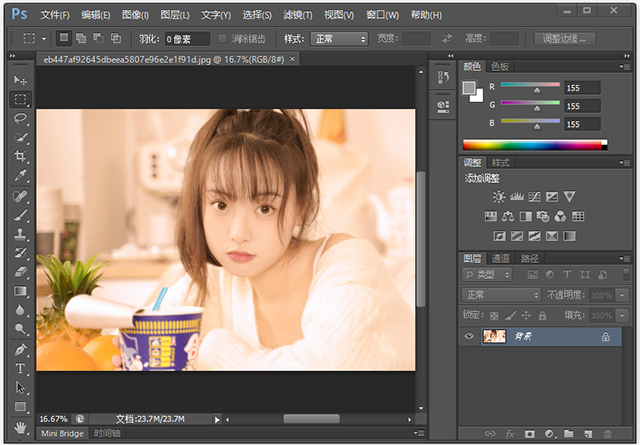Image resolution: width=640 pixels, height=445 pixels.
Task: Open the layer blend mode dropdown 正常
Action: click(x=501, y=296)
